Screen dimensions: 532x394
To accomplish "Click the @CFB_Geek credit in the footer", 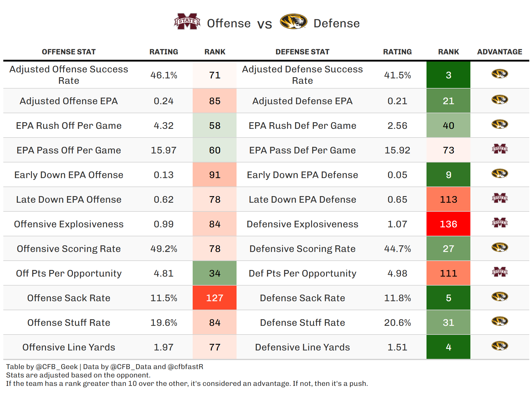I will point(57,367).
